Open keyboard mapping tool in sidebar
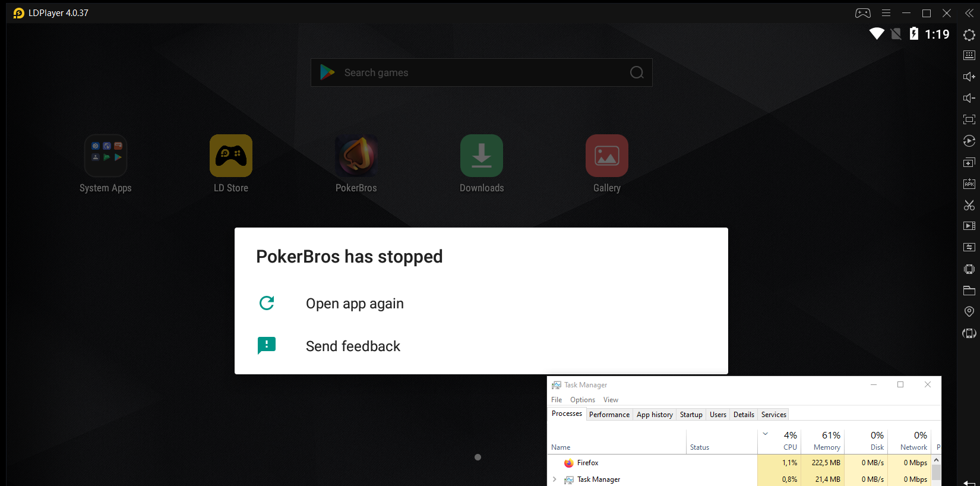The width and height of the screenshot is (980, 486). pyautogui.click(x=969, y=55)
